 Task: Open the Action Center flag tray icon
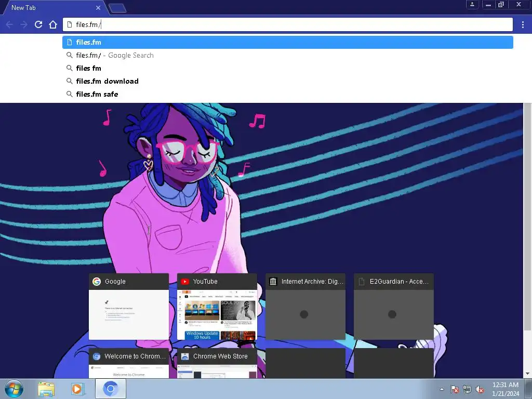[x=454, y=389]
